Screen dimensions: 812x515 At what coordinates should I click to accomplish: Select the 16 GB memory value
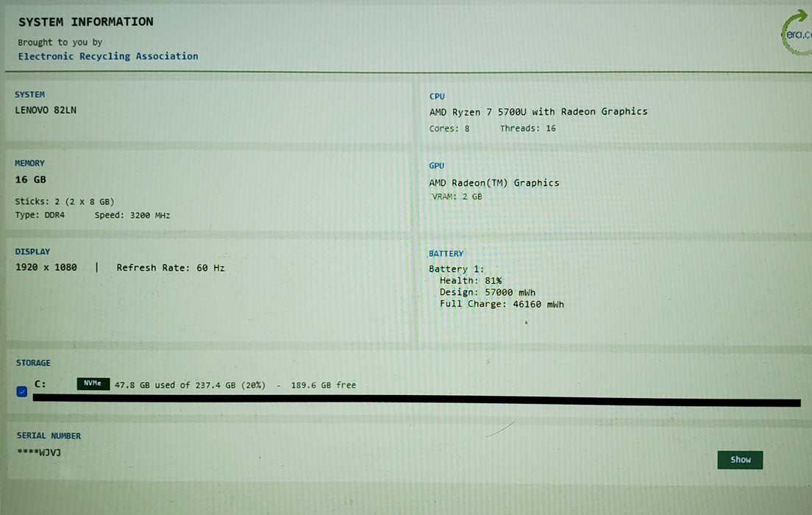pos(31,180)
